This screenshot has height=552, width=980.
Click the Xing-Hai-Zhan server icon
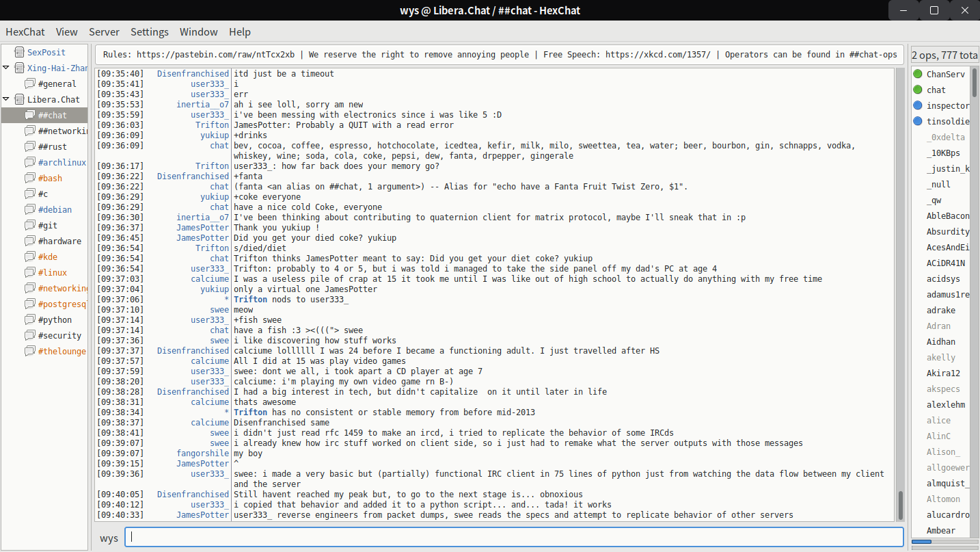pos(18,68)
